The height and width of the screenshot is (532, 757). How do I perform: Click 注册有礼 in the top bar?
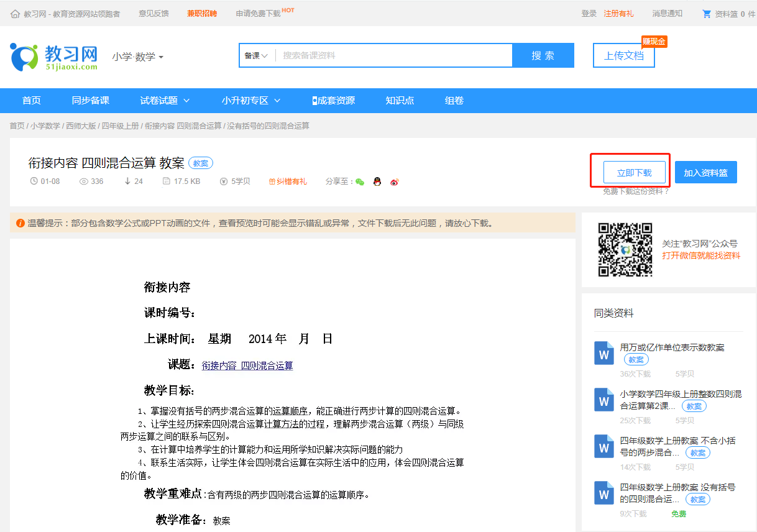click(x=619, y=14)
